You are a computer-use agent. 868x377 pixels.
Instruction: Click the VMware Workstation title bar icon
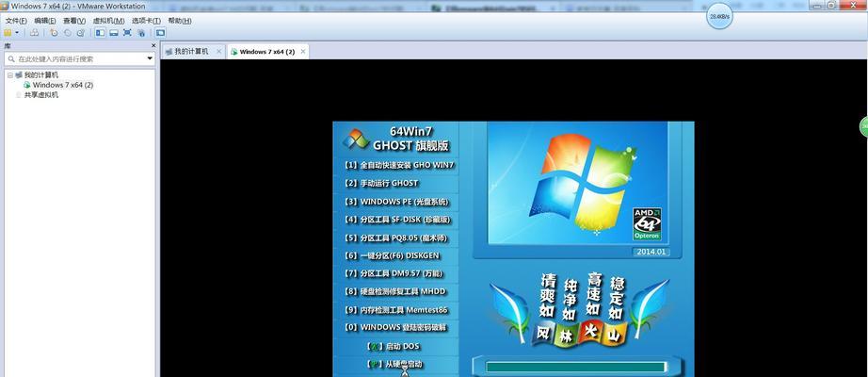tap(5, 6)
